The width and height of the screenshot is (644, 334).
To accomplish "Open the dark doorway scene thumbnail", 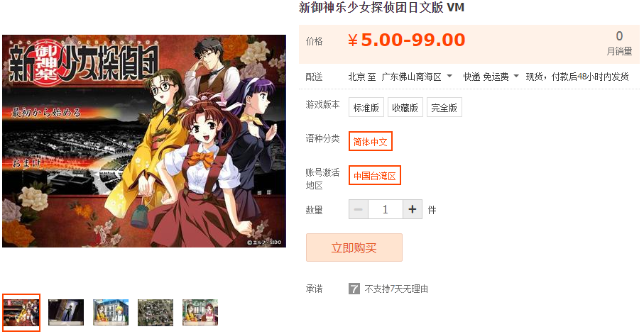I will click(x=66, y=312).
